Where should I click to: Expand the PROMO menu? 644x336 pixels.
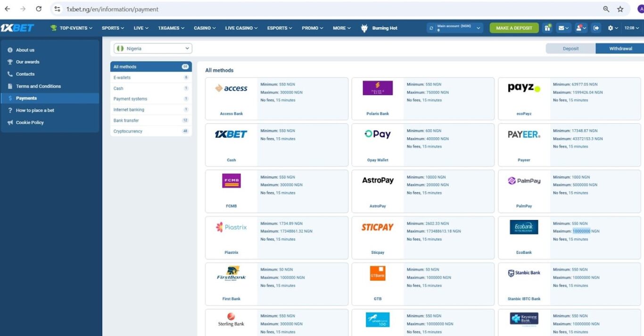coord(313,28)
